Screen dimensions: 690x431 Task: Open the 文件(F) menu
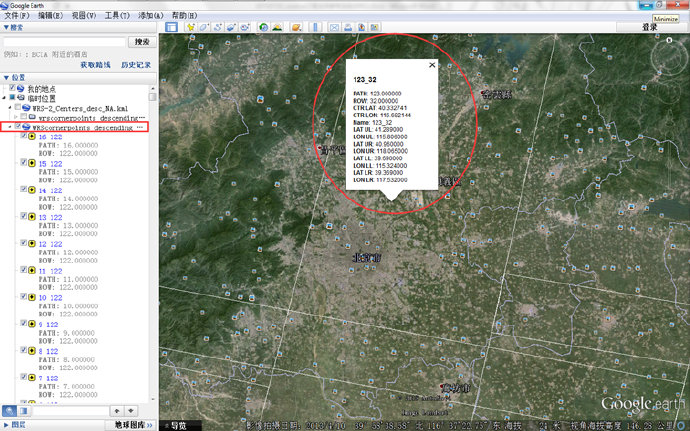pyautogui.click(x=17, y=15)
